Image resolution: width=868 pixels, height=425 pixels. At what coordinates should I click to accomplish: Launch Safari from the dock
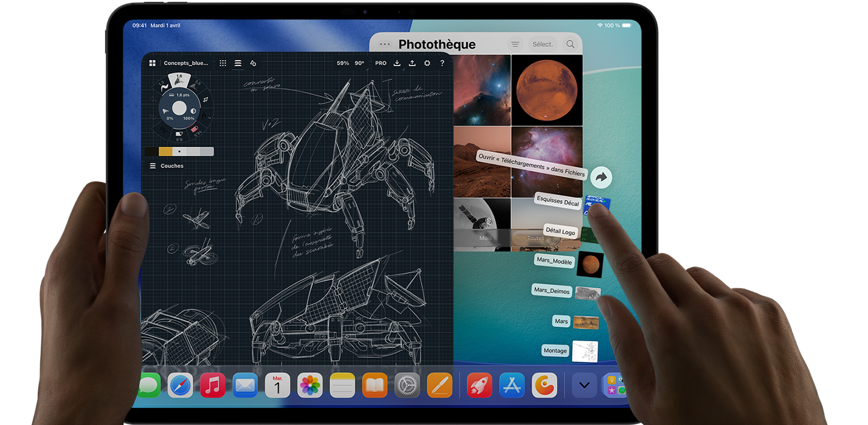tap(181, 386)
